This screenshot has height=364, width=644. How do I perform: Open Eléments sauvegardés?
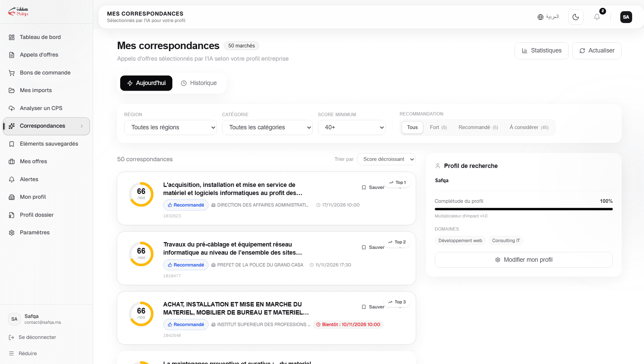click(46, 144)
